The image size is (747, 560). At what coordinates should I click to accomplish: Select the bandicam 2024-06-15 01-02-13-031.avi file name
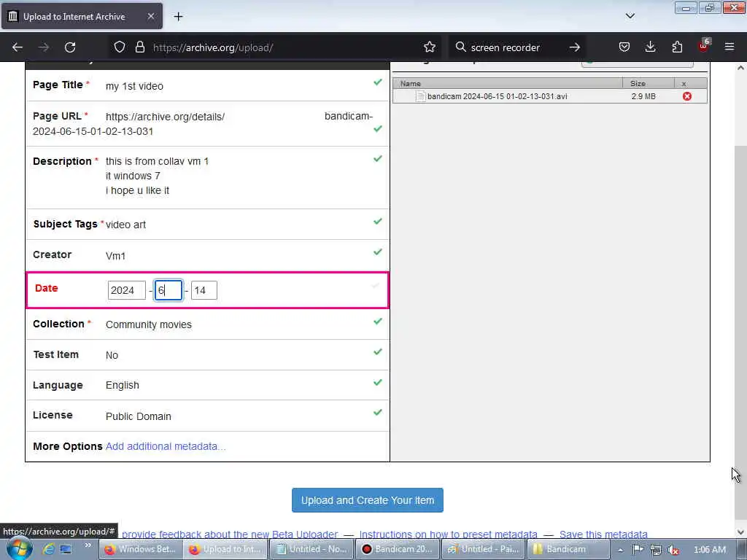497,96
